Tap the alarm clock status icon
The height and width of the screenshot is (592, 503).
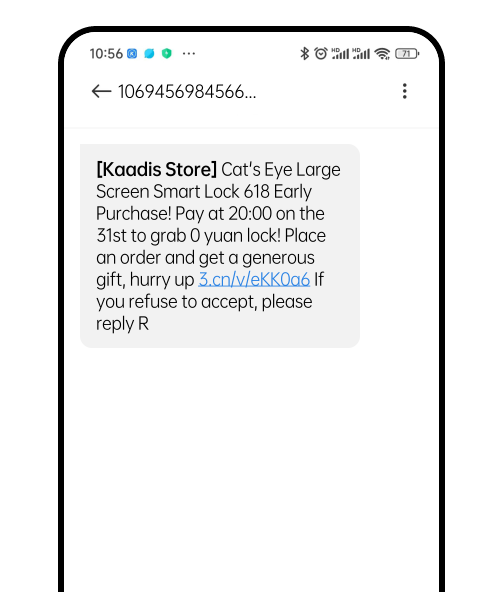point(321,54)
